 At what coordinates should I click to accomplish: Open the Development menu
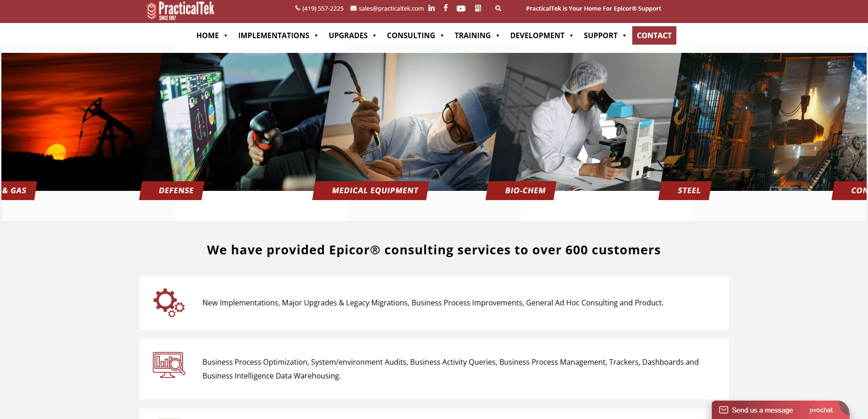[x=542, y=35]
